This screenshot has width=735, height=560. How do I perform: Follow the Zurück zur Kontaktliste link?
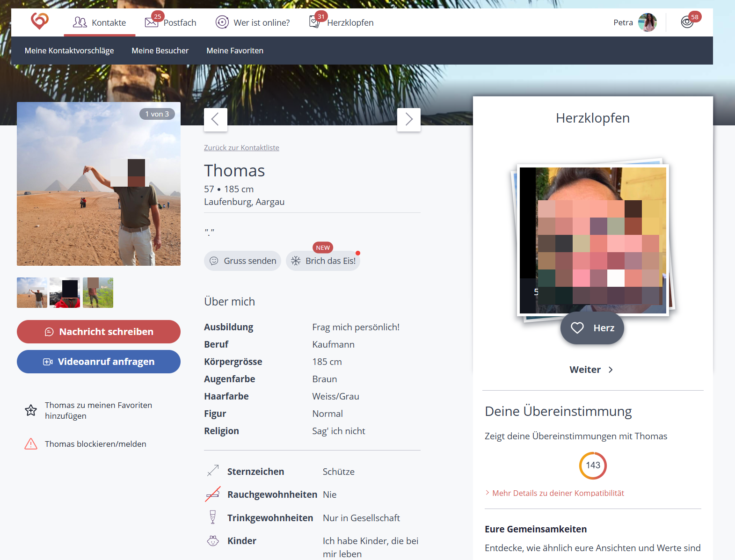pos(241,148)
